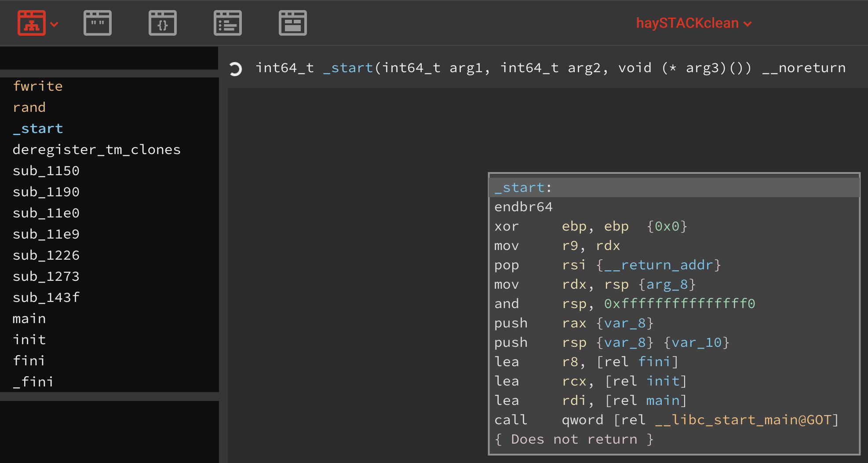Click the function search field above list
The height and width of the screenshot is (463, 868).
[109, 58]
